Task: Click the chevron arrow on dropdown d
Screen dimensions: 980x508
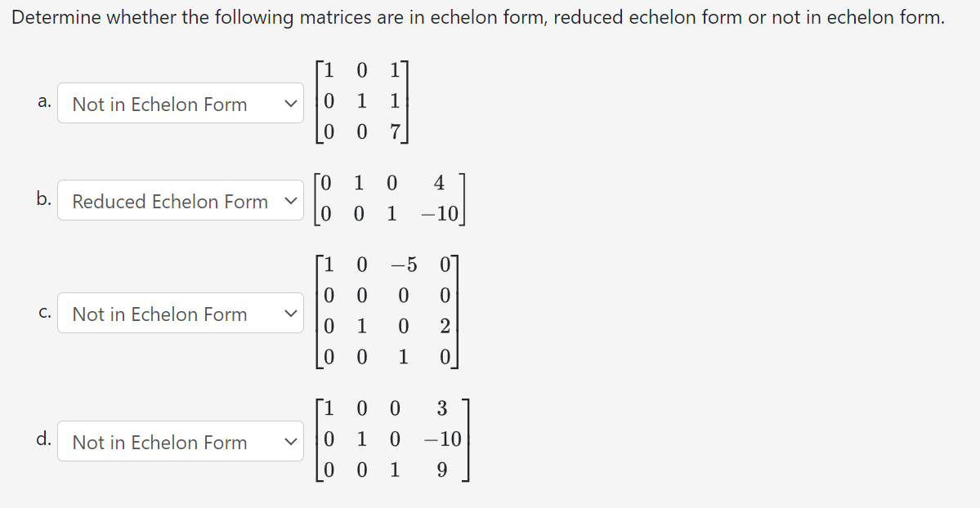Action: pos(291,442)
